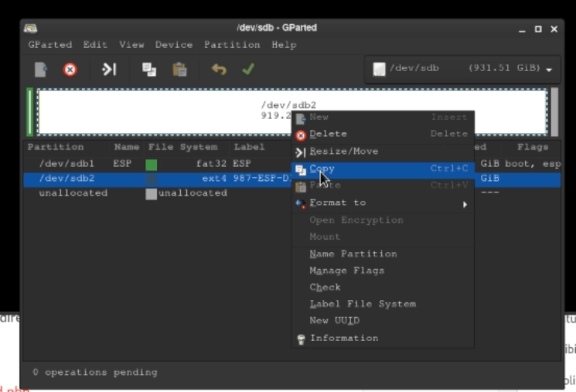Click the Copy partition toolbar icon
Viewport: 576px width, 392px height.
[149, 70]
